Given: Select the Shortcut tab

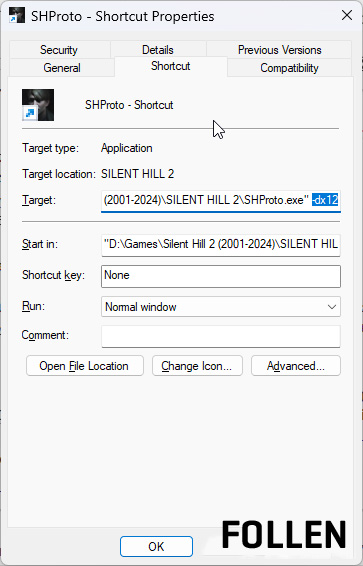Looking at the screenshot, I should coord(171,66).
